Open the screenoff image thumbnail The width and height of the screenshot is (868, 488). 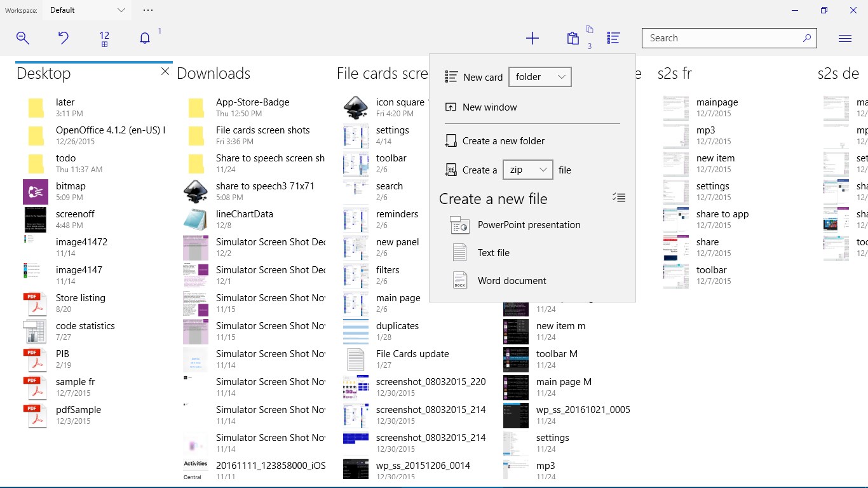36,220
